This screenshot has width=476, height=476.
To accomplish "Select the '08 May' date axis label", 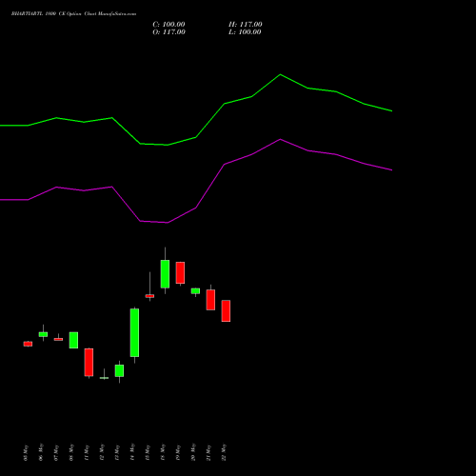I will [x=71, y=453].
